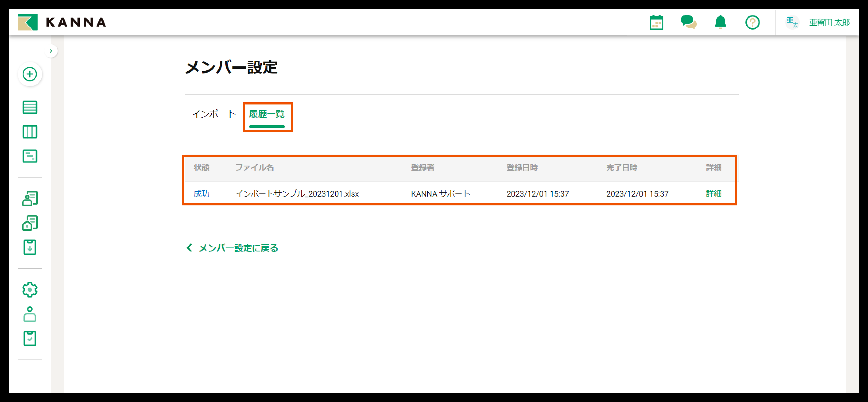Click the 成功 status in import row
The width and height of the screenshot is (868, 402).
pos(201,194)
